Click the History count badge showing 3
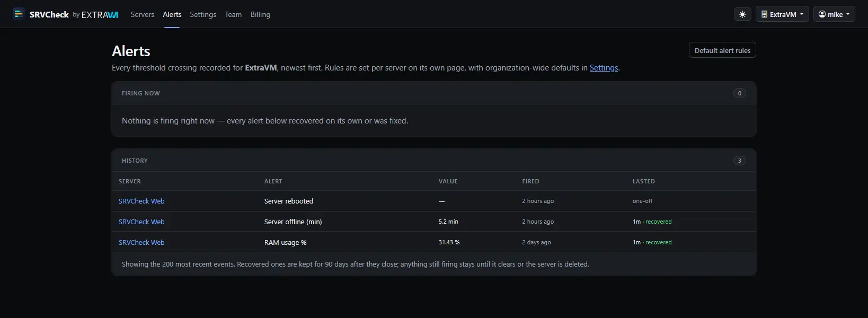Image resolution: width=868 pixels, height=318 pixels. point(740,161)
